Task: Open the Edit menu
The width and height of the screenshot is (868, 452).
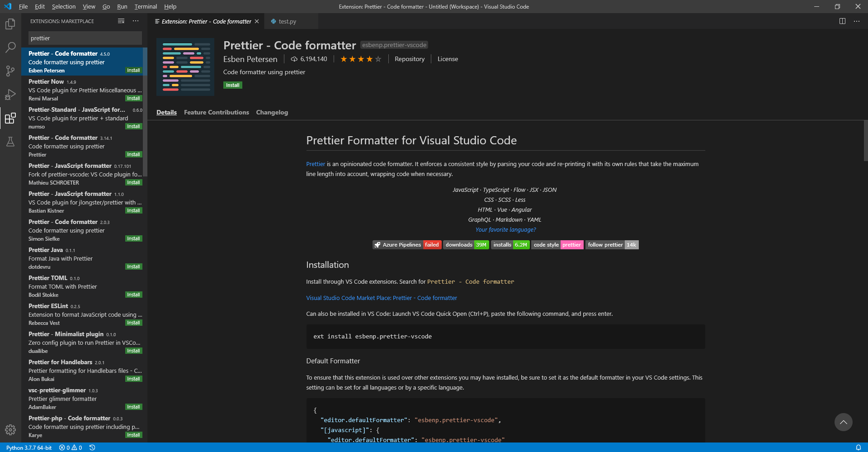Action: [x=40, y=6]
